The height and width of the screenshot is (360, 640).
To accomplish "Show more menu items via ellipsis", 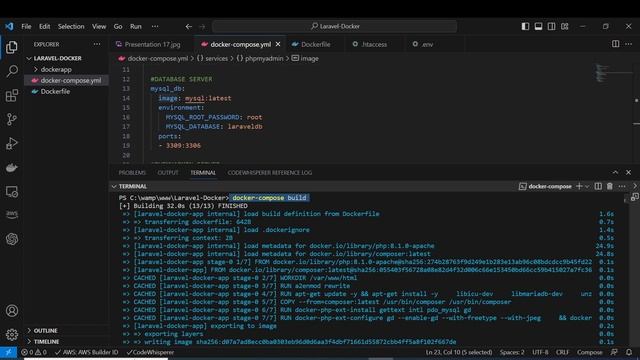I will coord(155,27).
